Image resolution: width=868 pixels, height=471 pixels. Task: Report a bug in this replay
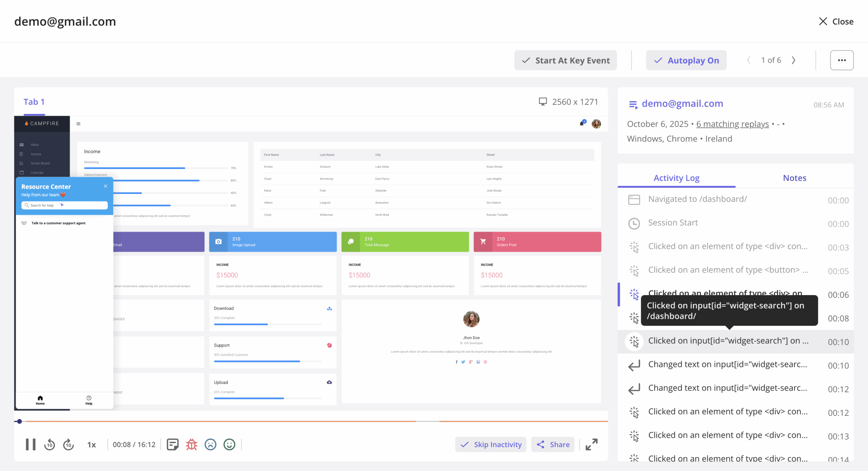pyautogui.click(x=192, y=444)
